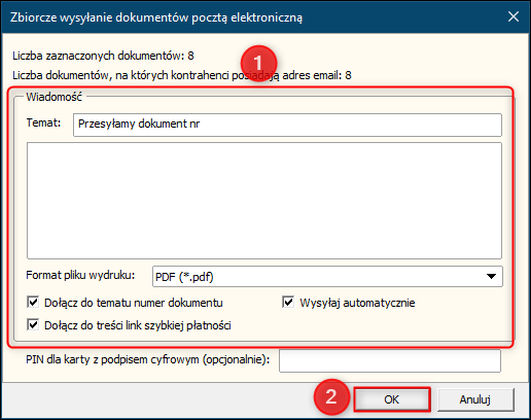Disable the Wysyłaj automatycznie checkbox
Image resolution: width=531 pixels, height=420 pixels.
click(x=288, y=302)
